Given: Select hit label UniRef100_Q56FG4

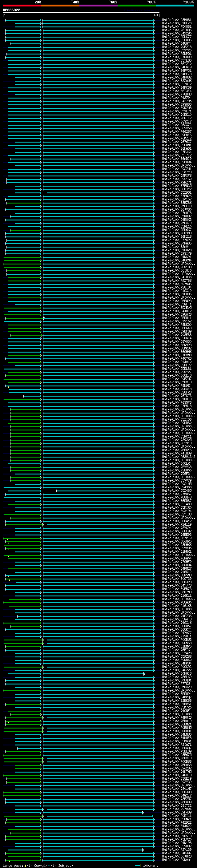Looking at the screenshot, I should click(x=177, y=474).
